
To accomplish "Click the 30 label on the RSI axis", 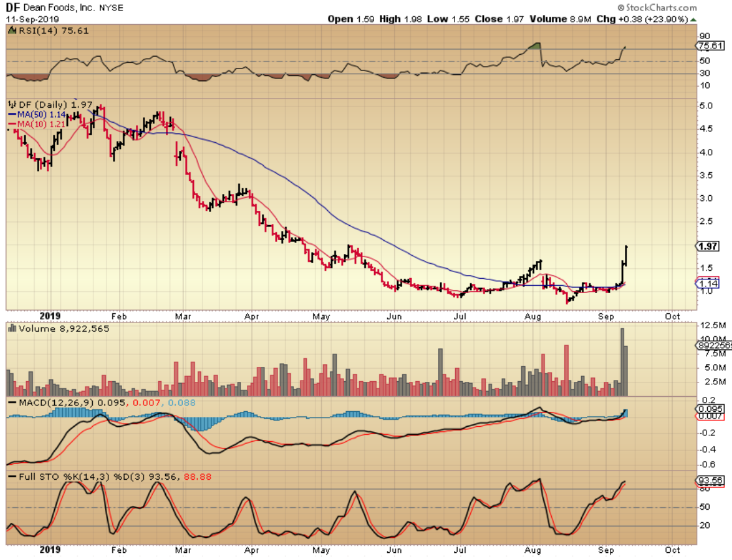I will click(x=705, y=73).
